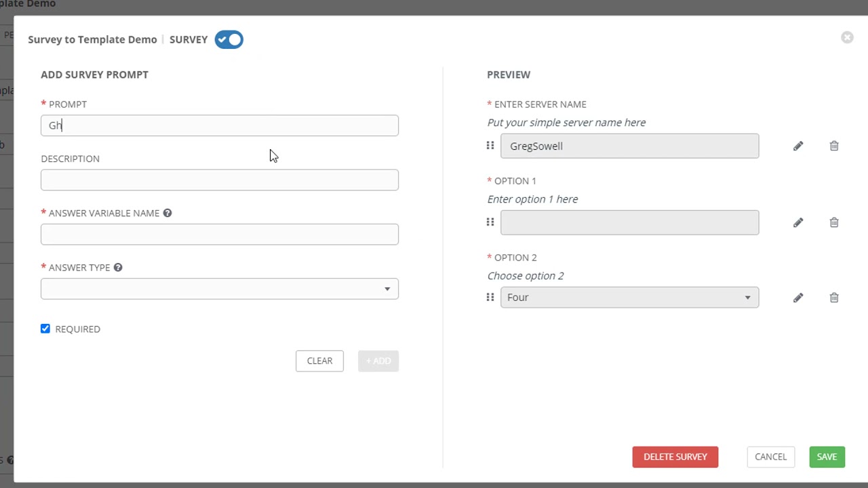Open the Answer Type dropdown
Image resolution: width=868 pixels, height=488 pixels.
[220, 289]
